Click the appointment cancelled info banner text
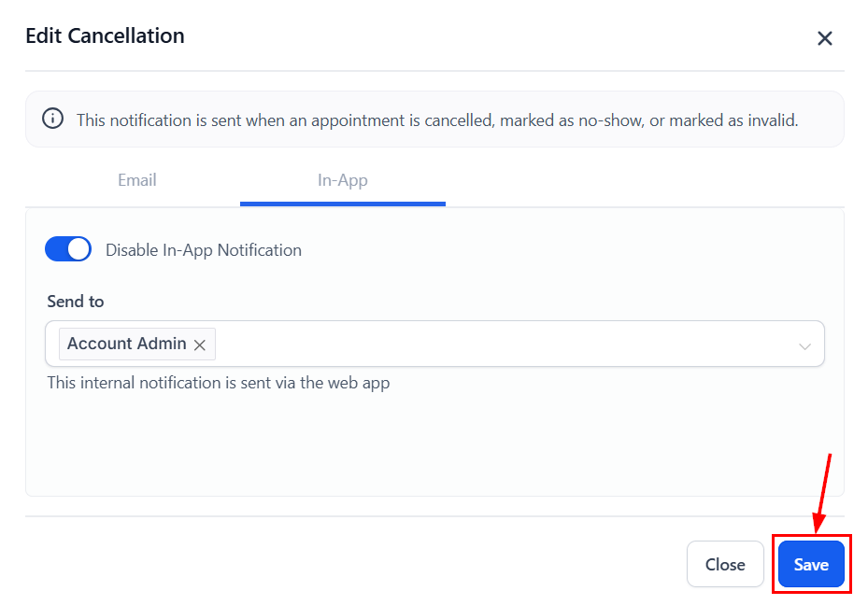 pyautogui.click(x=437, y=120)
